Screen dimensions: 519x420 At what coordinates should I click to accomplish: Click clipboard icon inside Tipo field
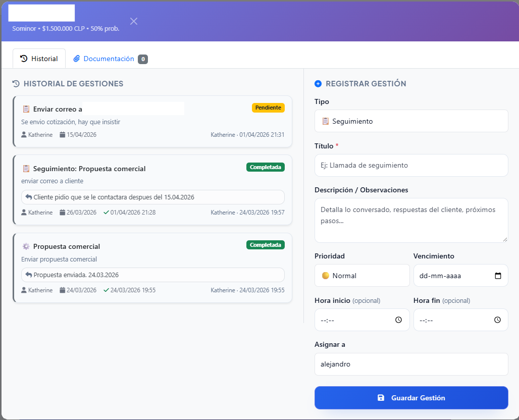(x=326, y=121)
